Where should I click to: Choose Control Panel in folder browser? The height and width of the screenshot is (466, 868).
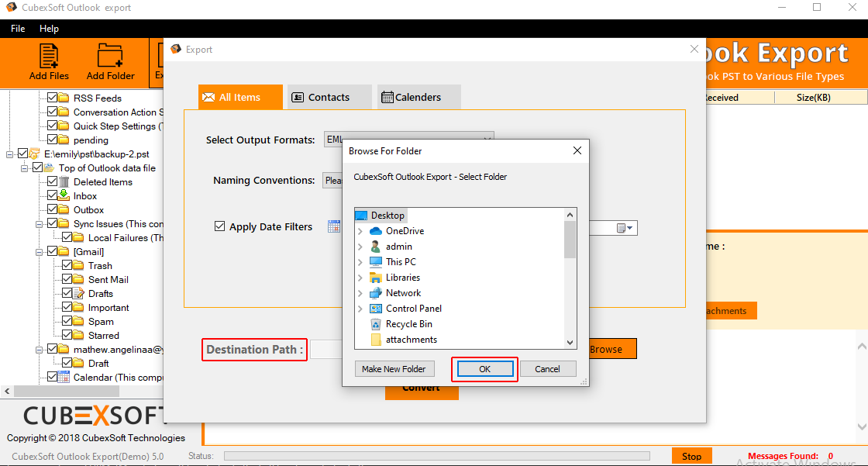tap(413, 309)
